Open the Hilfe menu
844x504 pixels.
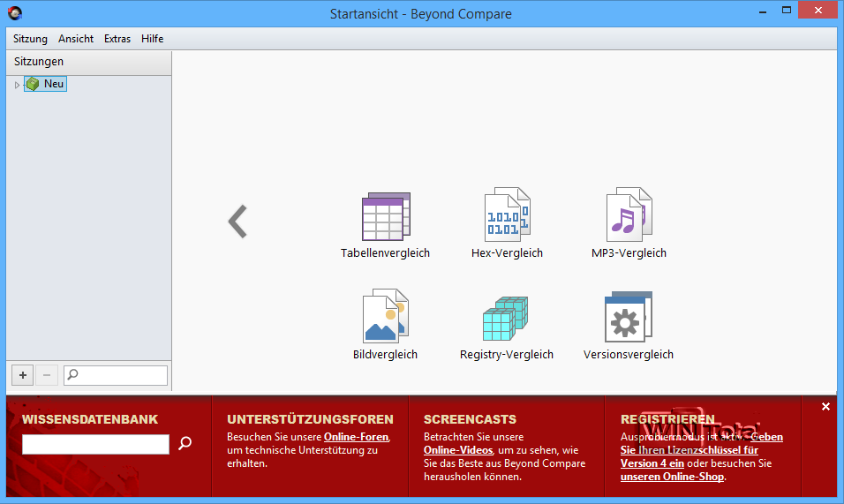(153, 39)
